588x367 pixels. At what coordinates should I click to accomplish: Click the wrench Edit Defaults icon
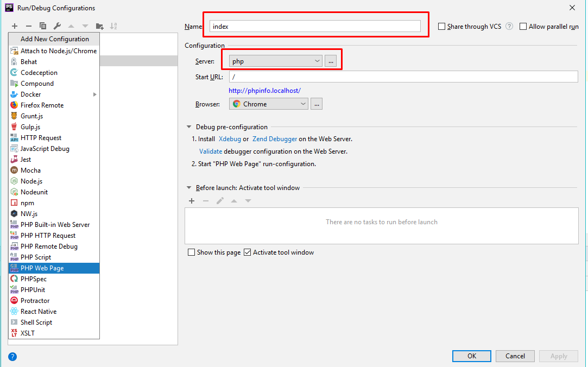point(57,26)
